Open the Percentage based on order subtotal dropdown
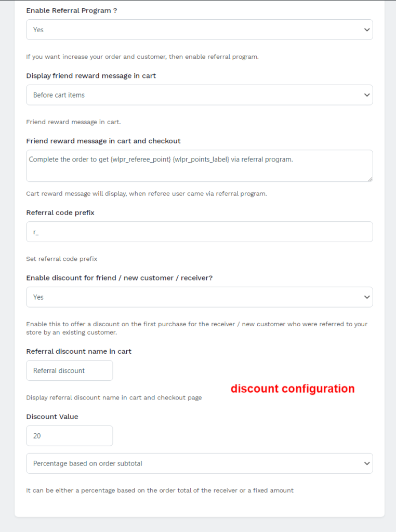Image resolution: width=396 pixels, height=532 pixels. click(199, 463)
